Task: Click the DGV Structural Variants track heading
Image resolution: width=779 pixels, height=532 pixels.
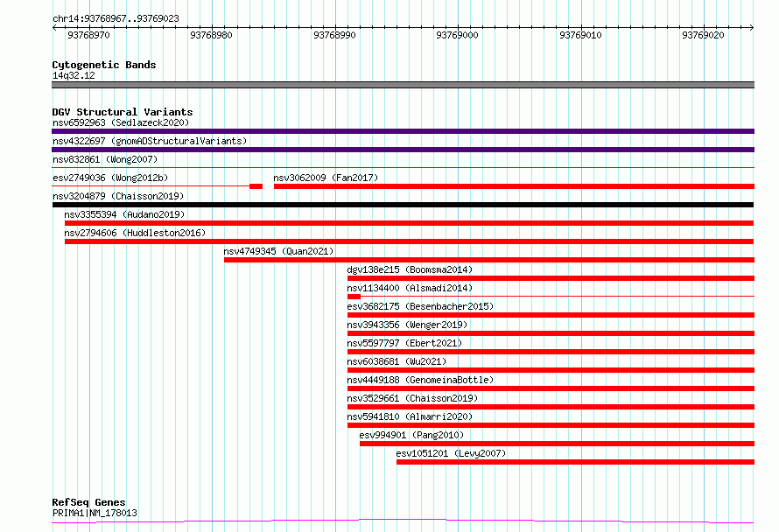Action: [x=123, y=112]
